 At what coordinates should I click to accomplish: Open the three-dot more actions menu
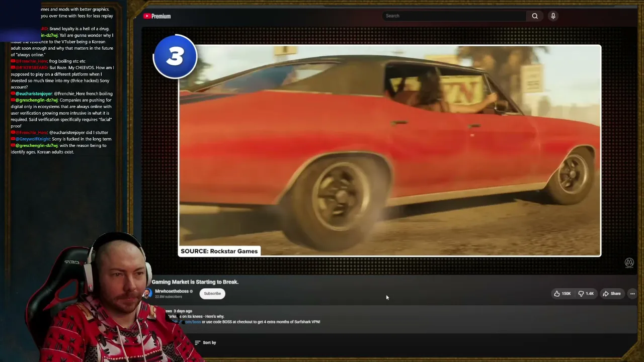tap(632, 294)
